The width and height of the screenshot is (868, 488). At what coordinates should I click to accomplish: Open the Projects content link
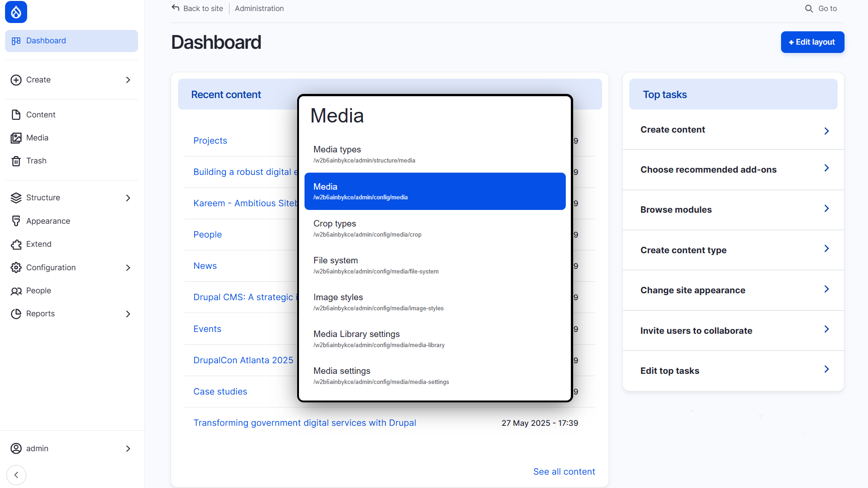(210, 140)
